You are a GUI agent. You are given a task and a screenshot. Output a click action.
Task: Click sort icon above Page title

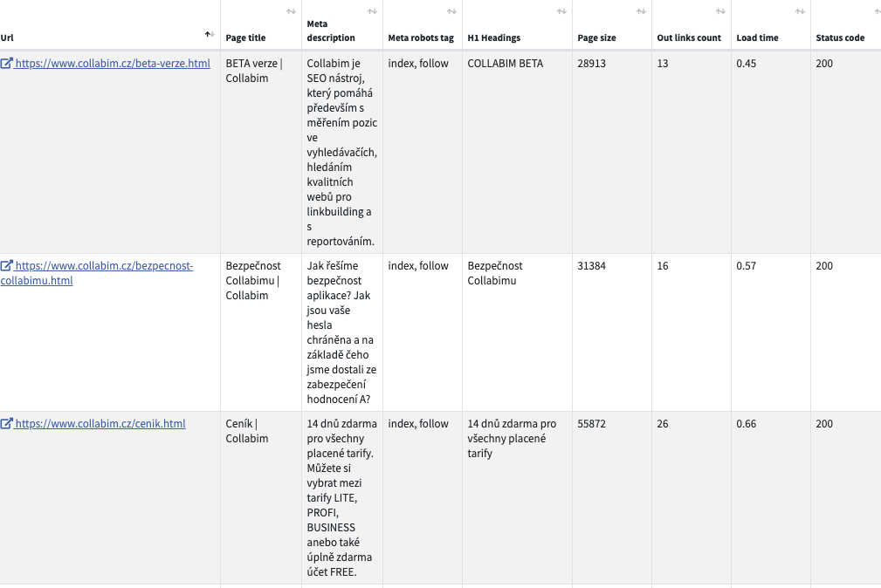pos(291,12)
